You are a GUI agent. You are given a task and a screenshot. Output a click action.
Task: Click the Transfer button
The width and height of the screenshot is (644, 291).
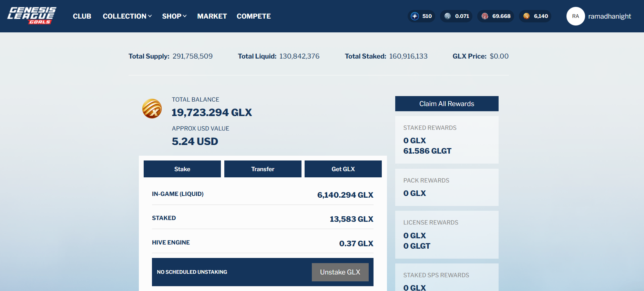[263, 169]
